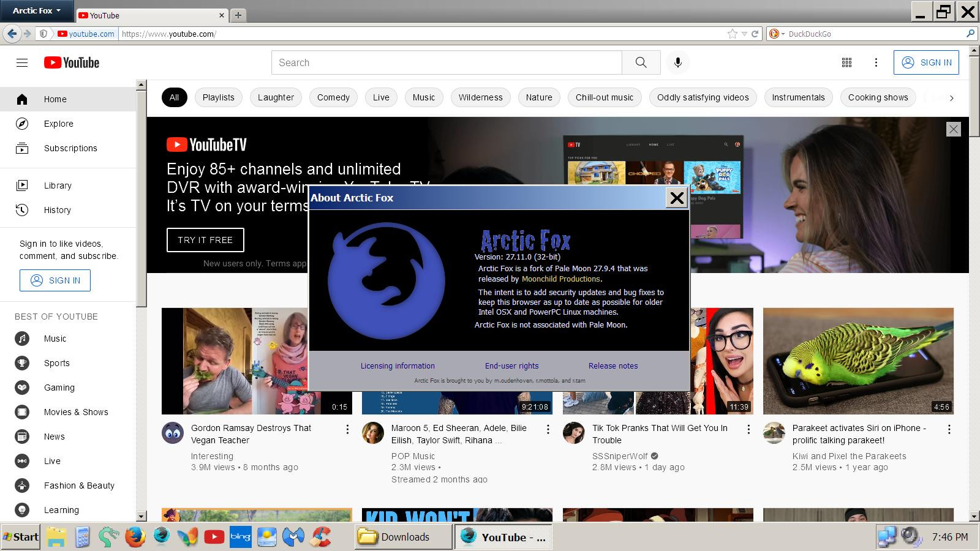Go back with browser back arrow
The height and width of the screenshot is (551, 980).
pyautogui.click(x=12, y=34)
